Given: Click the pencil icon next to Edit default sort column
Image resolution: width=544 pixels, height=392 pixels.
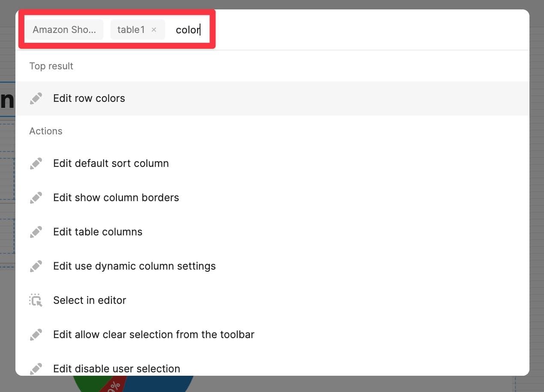Looking at the screenshot, I should 36,163.
